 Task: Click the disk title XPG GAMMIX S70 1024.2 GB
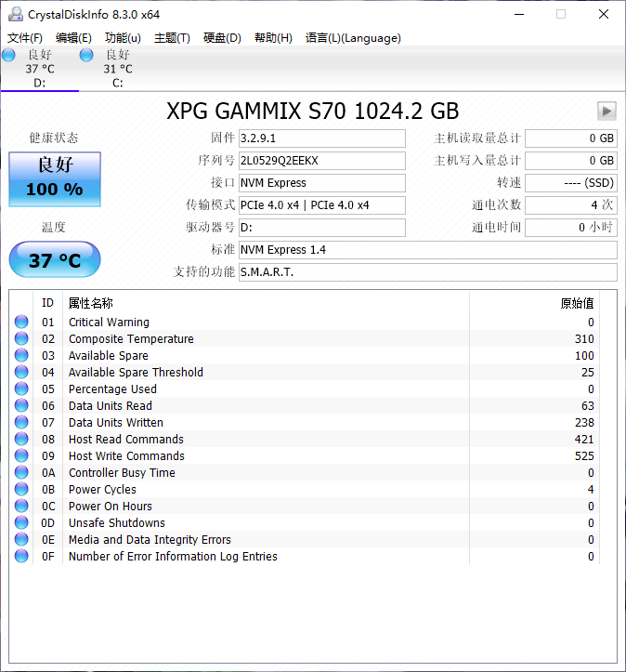[x=313, y=111]
